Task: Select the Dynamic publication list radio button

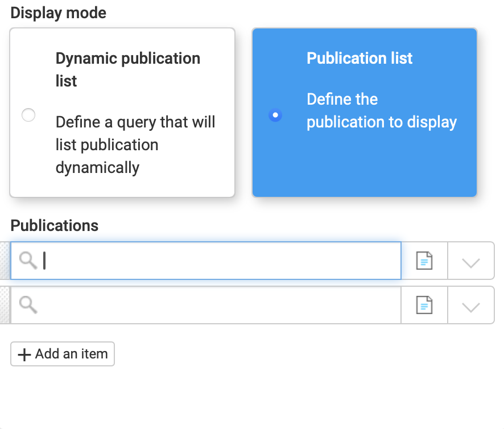Action: pyautogui.click(x=28, y=115)
